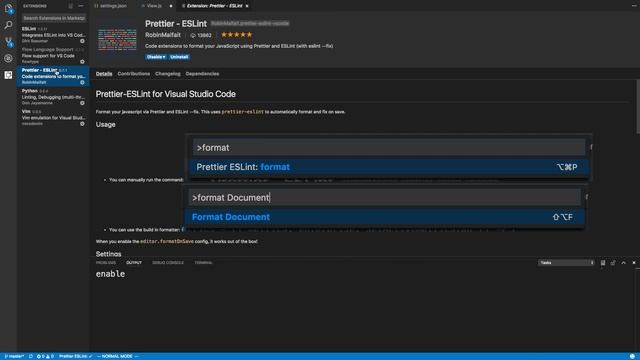Open the Extensions sidebar more actions menu
This screenshot has width=640, height=360.
[x=81, y=6]
